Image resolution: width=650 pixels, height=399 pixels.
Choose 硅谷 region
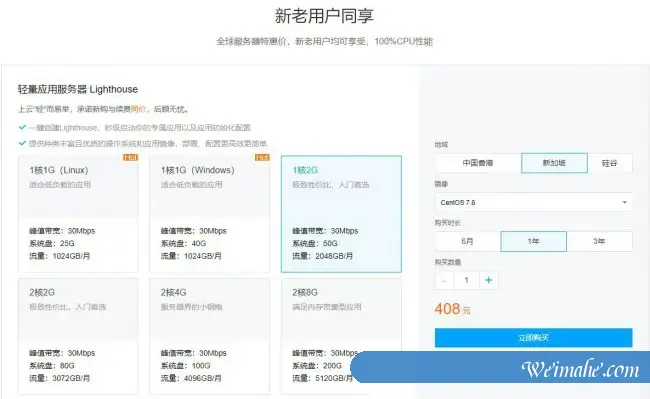(610, 163)
